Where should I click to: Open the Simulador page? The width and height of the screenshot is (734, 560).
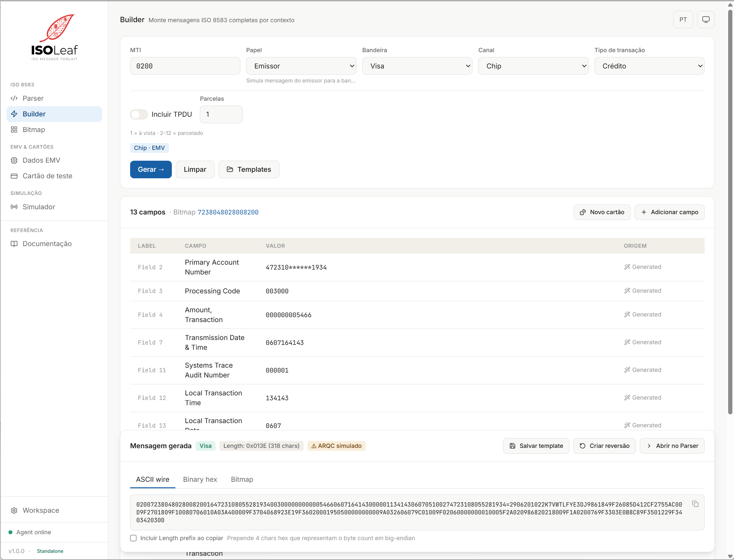pyautogui.click(x=54, y=207)
